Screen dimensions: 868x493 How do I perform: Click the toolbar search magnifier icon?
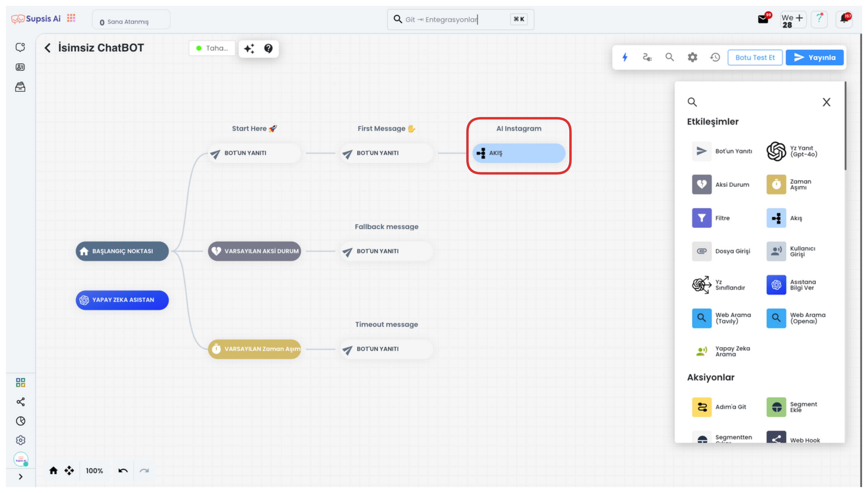click(670, 57)
